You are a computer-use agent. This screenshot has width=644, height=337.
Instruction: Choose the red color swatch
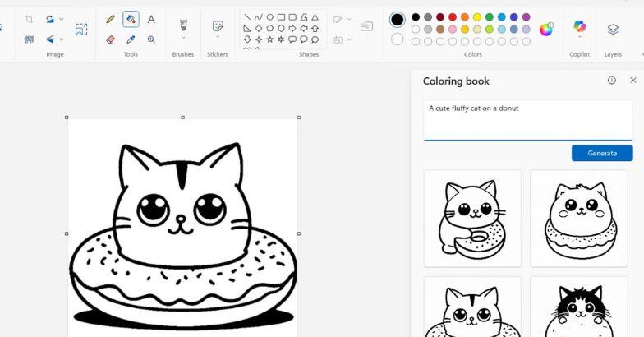[x=452, y=16]
